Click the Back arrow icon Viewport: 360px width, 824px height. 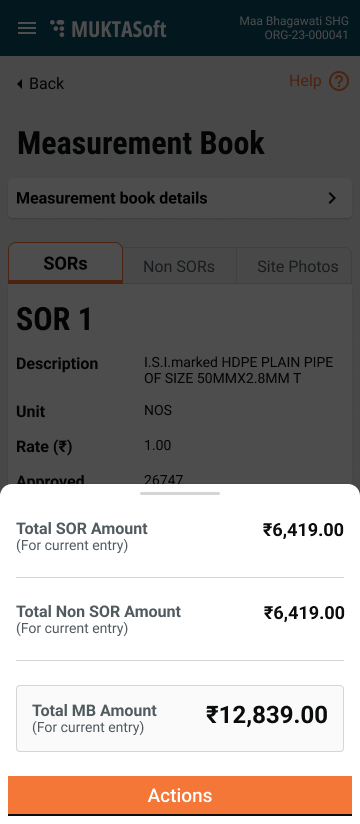pos(20,84)
